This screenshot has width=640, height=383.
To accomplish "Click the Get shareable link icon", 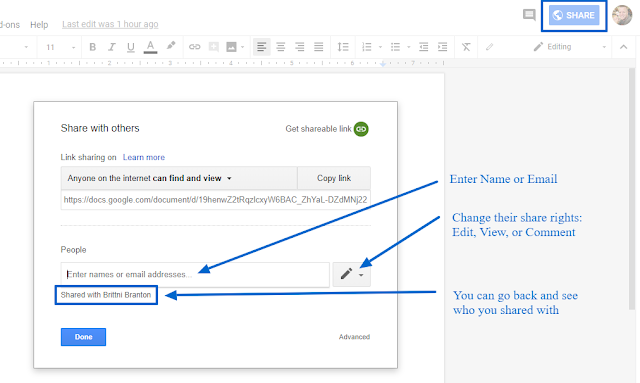I will (361, 129).
